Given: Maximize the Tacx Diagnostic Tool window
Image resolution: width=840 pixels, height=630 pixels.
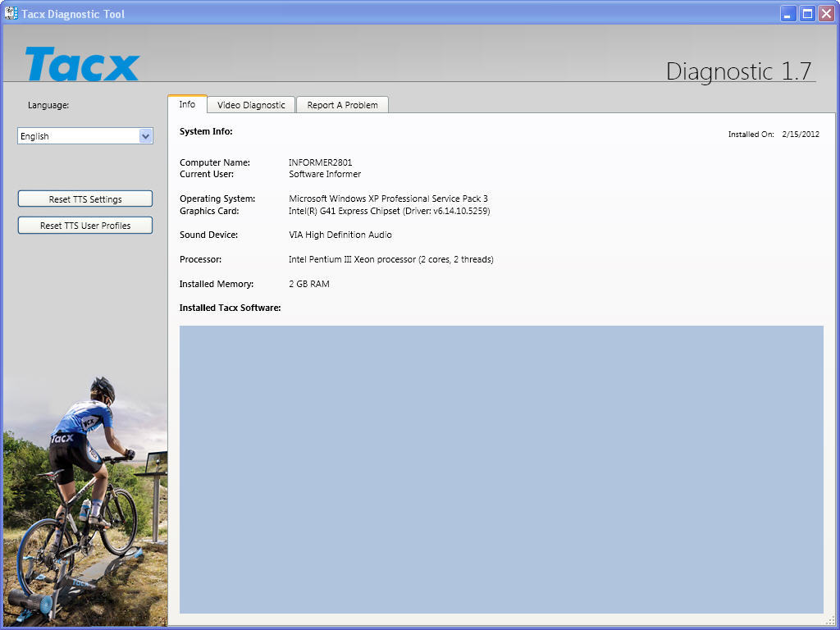Looking at the screenshot, I should pyautogui.click(x=807, y=14).
